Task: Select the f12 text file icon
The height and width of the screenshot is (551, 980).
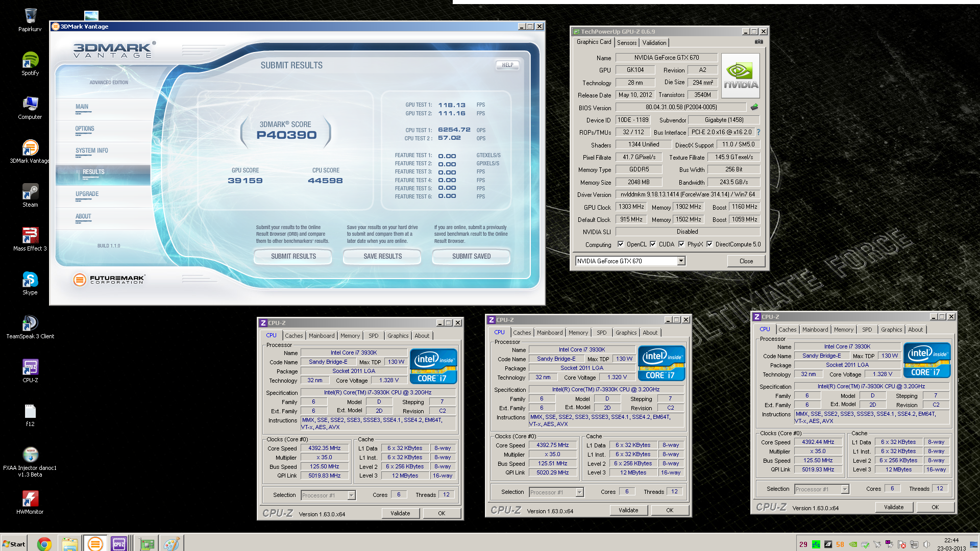Action: (30, 414)
